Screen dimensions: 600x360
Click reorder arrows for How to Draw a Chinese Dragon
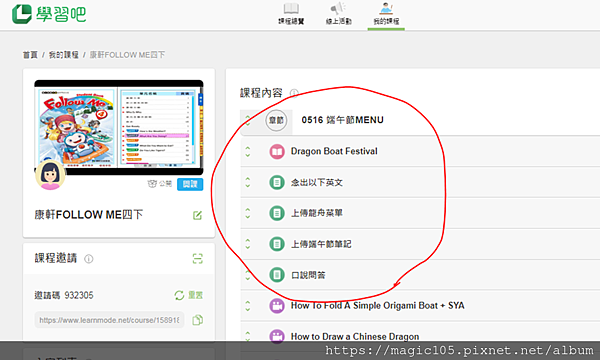coord(248,336)
